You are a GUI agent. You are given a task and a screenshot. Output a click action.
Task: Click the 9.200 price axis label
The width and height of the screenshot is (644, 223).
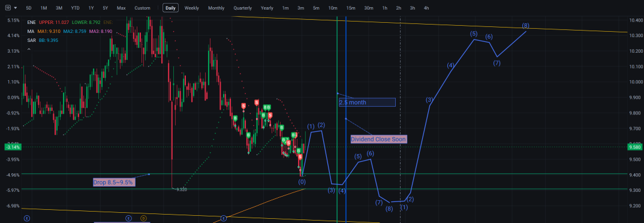[635, 206]
